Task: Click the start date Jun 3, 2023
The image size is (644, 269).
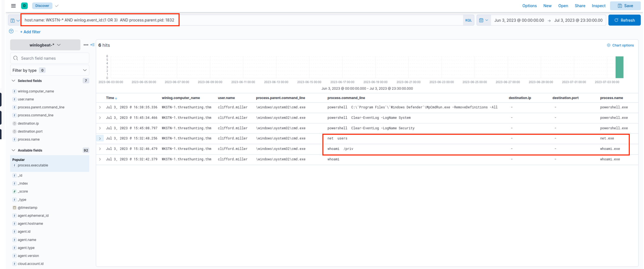Action: (x=519, y=20)
